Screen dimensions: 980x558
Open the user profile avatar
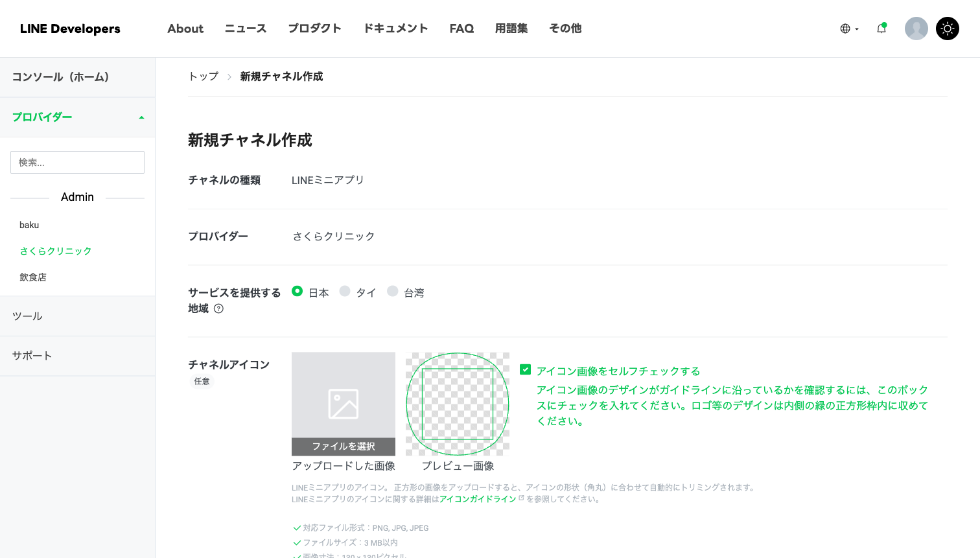click(916, 29)
